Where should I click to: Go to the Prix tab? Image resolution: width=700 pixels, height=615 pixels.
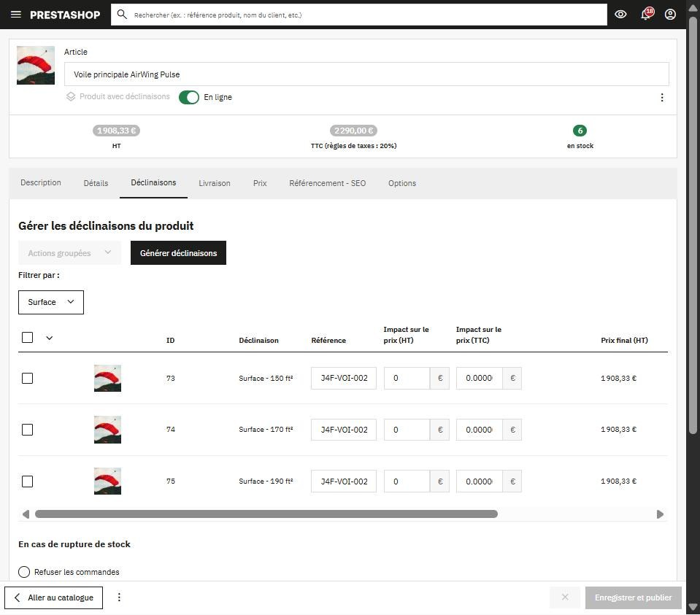pyautogui.click(x=260, y=183)
